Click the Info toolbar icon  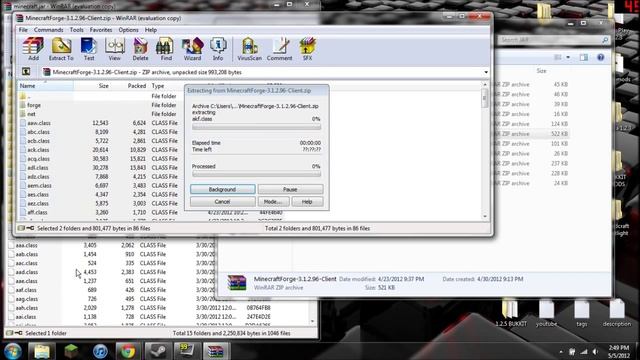coord(218,49)
